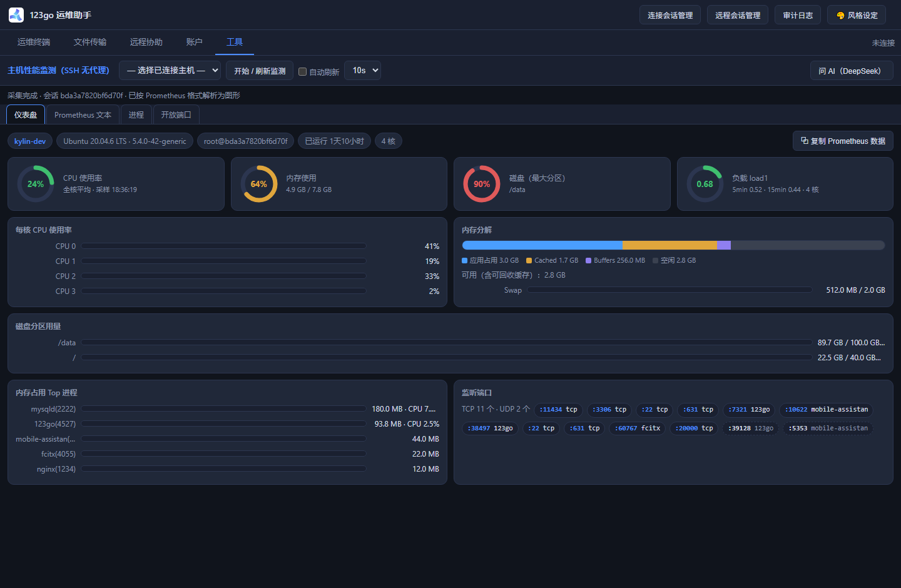Click the orange Cached legend swatch

pyautogui.click(x=529, y=261)
